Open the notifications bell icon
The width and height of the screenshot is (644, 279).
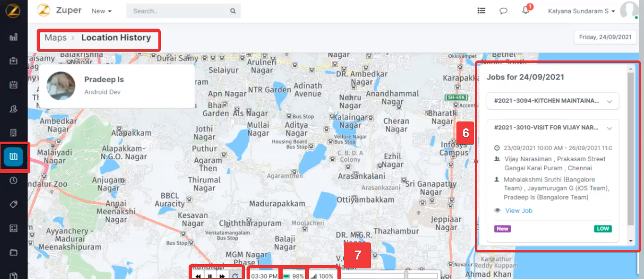tap(526, 11)
